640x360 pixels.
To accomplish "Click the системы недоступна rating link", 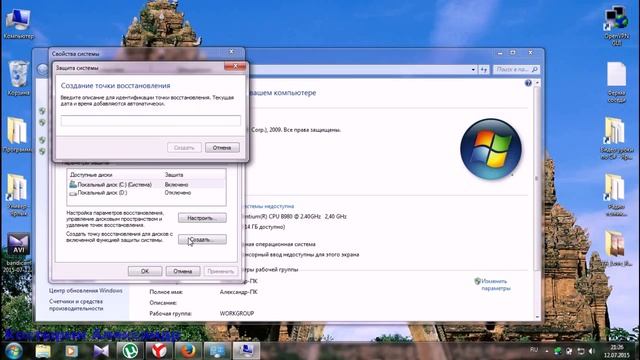I will tap(269, 206).
